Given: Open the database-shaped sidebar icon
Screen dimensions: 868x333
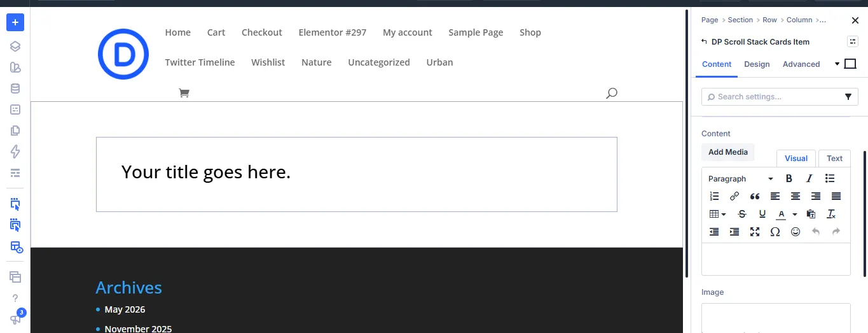Looking at the screenshot, I should point(15,89).
